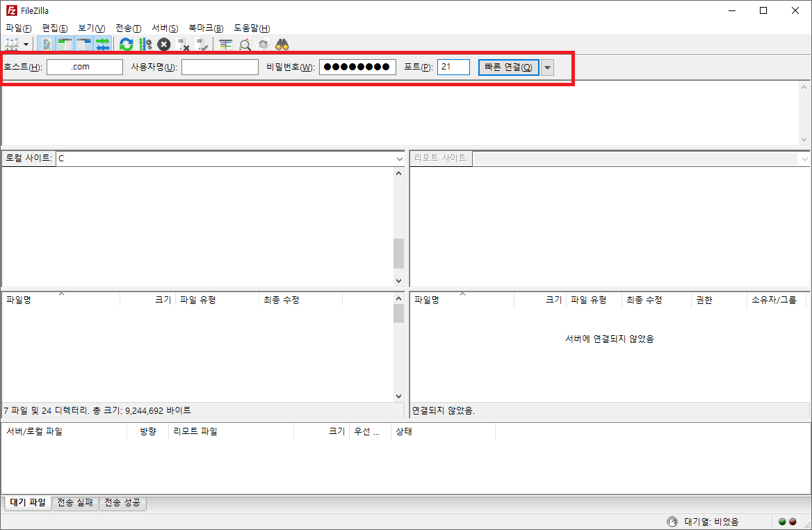Click the FileZilla title bar logo

click(11, 10)
